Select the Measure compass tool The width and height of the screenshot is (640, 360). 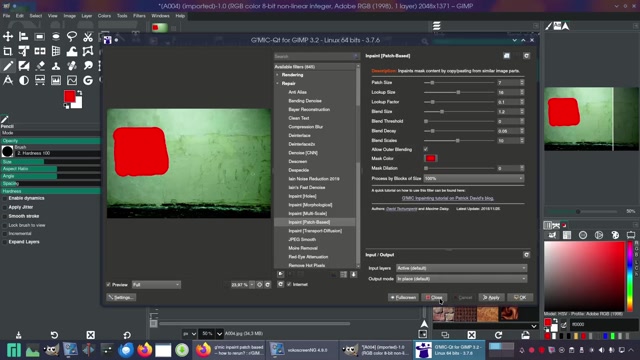click(8, 80)
